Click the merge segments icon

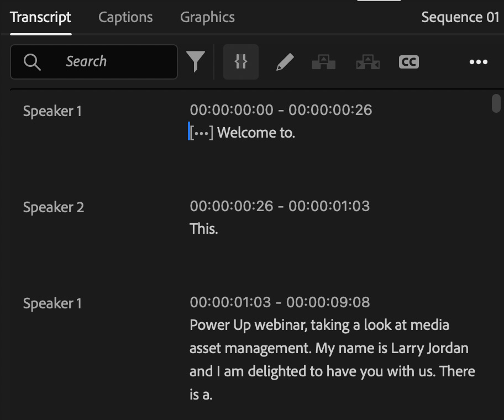[x=368, y=62]
